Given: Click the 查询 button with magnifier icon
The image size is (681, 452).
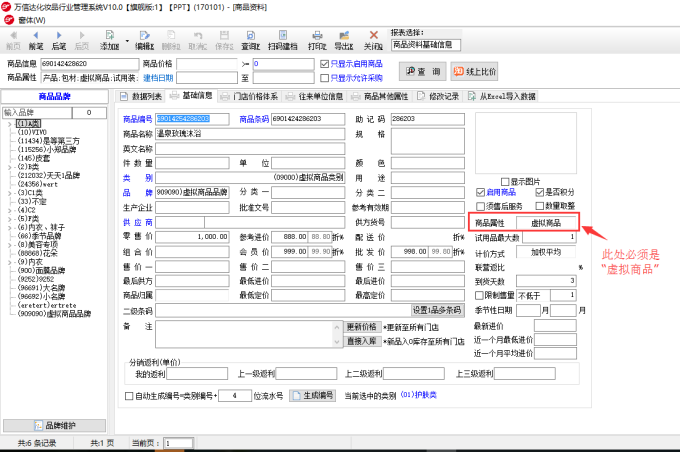Looking at the screenshot, I should (423, 71).
